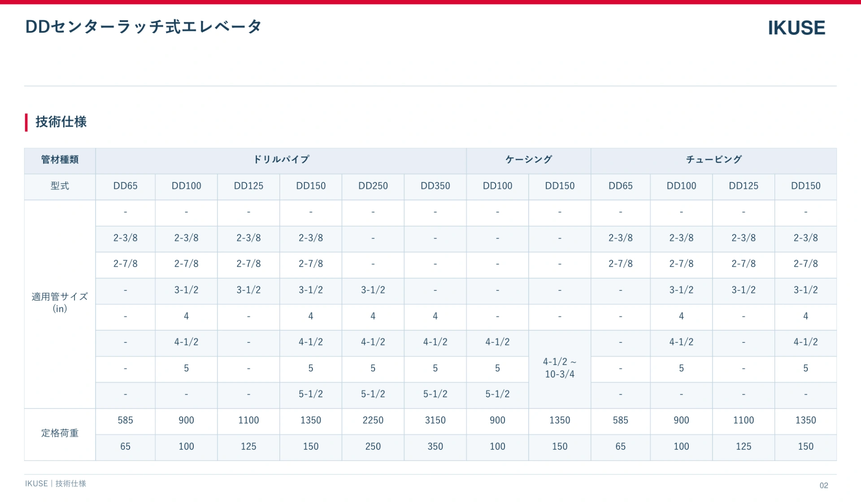Click the 5-1/2 cell in the DD350 column
The width and height of the screenshot is (861, 504).
435,394
